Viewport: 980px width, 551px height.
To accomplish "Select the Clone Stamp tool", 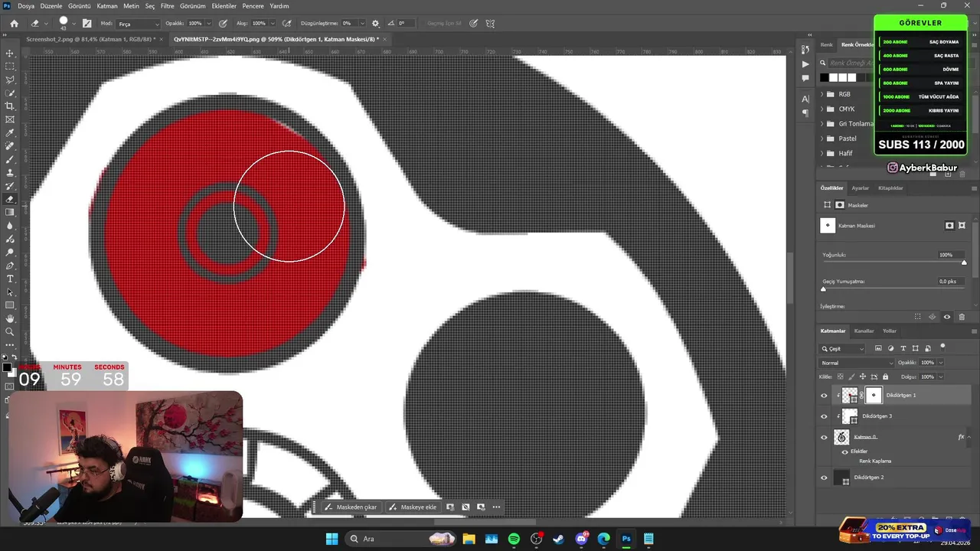I will [10, 173].
